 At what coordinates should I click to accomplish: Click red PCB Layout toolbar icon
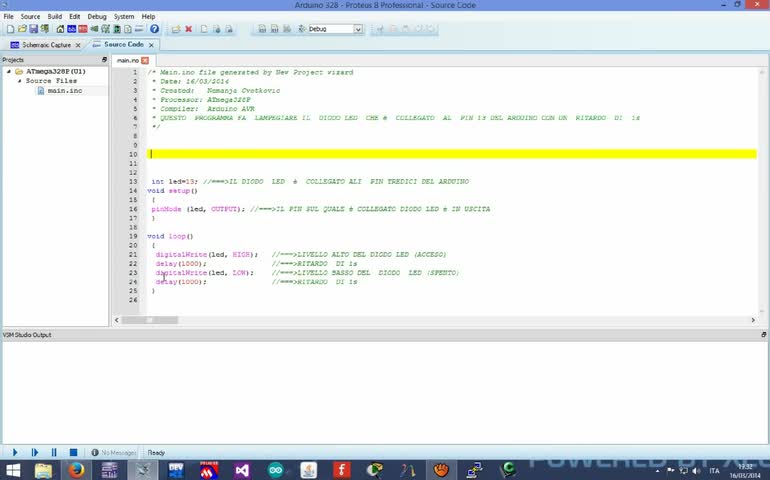coord(83,29)
